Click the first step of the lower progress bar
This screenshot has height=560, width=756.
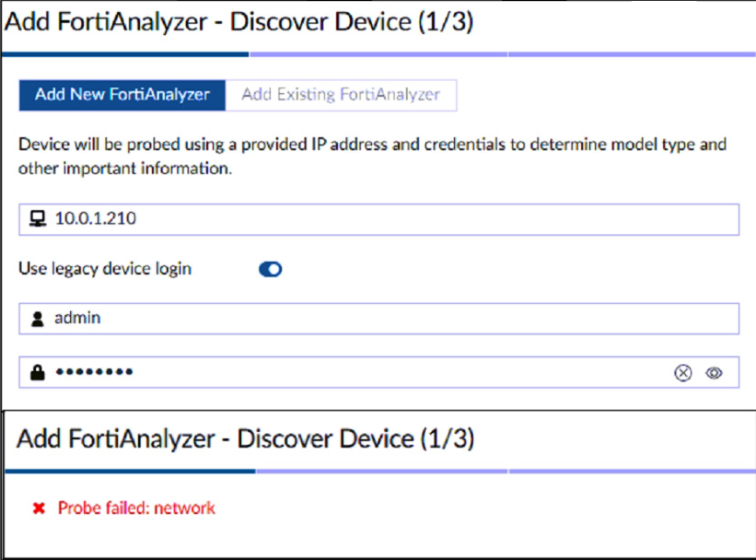click(x=131, y=472)
